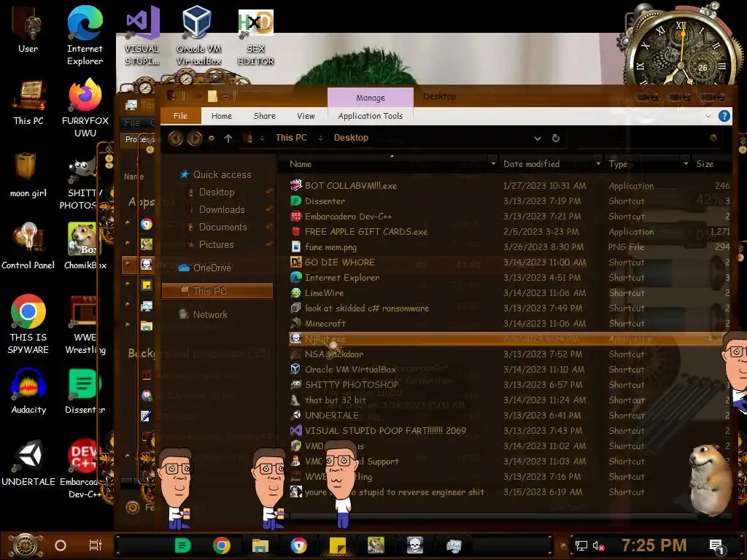Click the muted volume tray icon
Image resolution: width=747 pixels, height=560 pixels.
598,545
